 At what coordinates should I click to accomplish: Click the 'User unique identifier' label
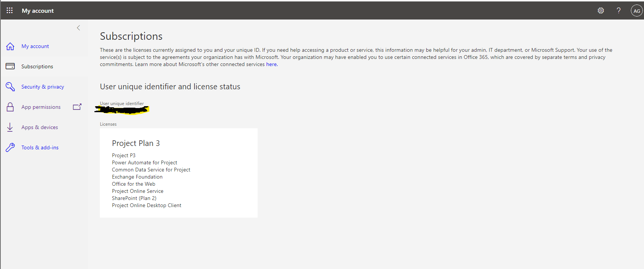pos(122,104)
